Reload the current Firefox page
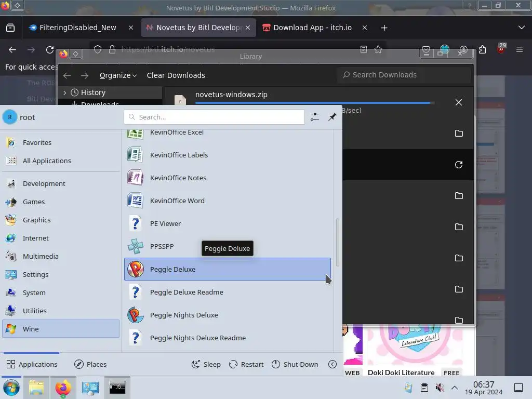Image resolution: width=532 pixels, height=399 pixels. (x=50, y=50)
